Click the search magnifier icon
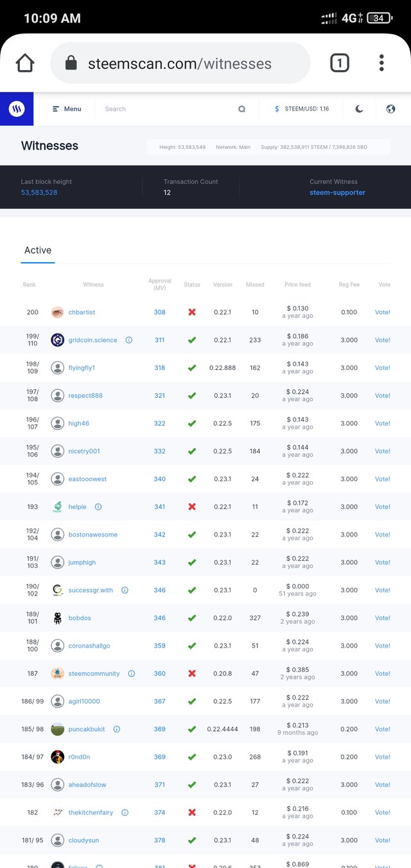 241,109
